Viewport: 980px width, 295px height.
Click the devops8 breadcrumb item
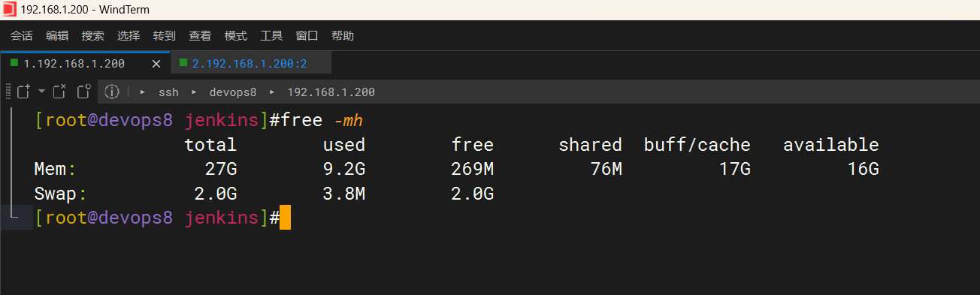[x=233, y=92]
